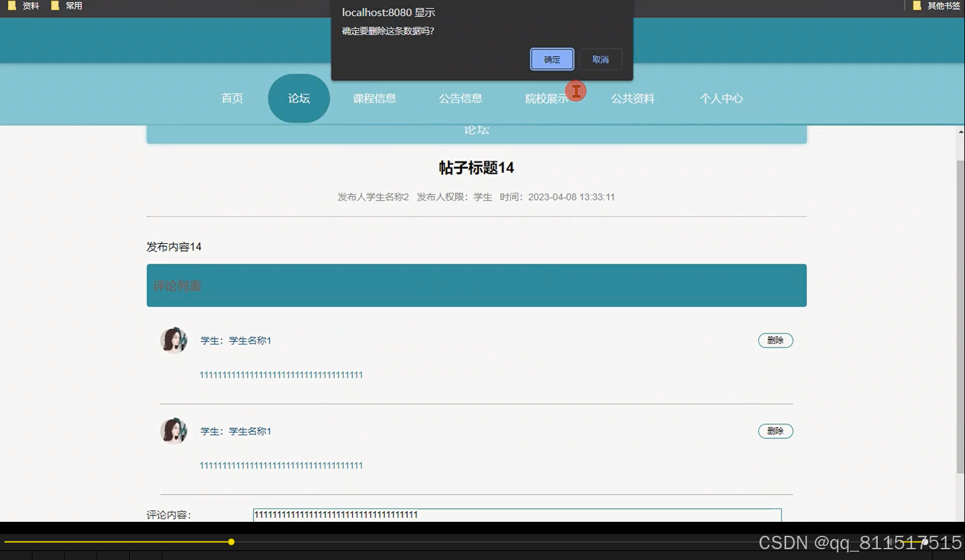
Task: Click the 学生名称1 commenter name
Action: click(250, 340)
